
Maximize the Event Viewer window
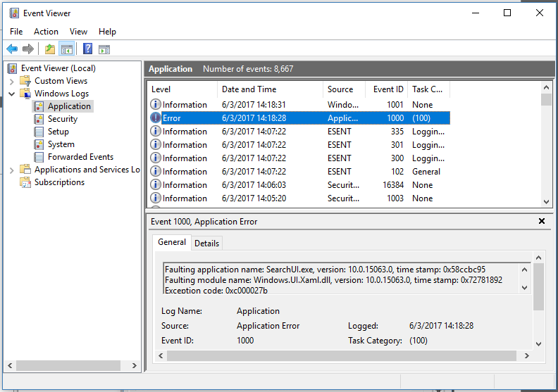(507, 13)
